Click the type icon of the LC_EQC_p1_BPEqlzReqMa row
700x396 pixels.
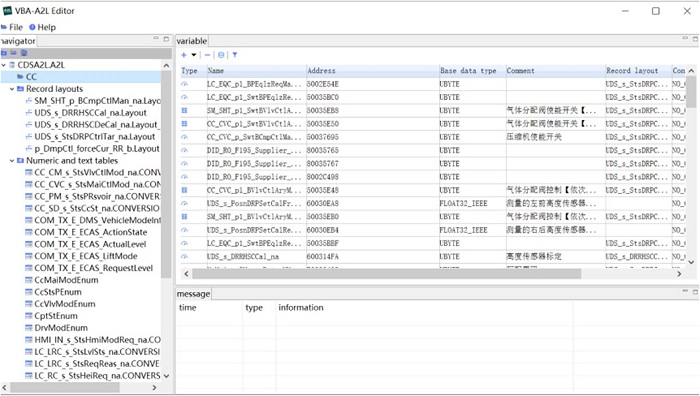pos(184,84)
